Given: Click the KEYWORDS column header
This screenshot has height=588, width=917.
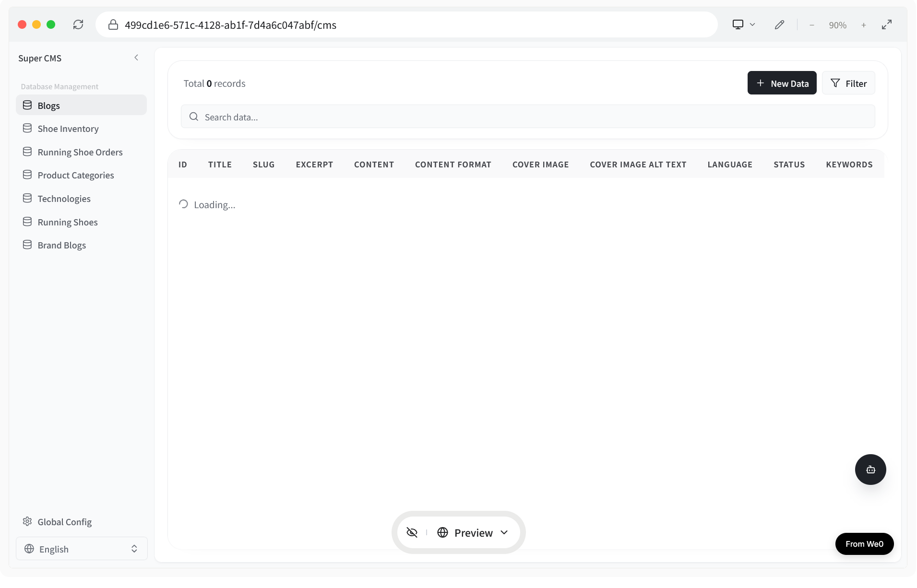Looking at the screenshot, I should [849, 165].
